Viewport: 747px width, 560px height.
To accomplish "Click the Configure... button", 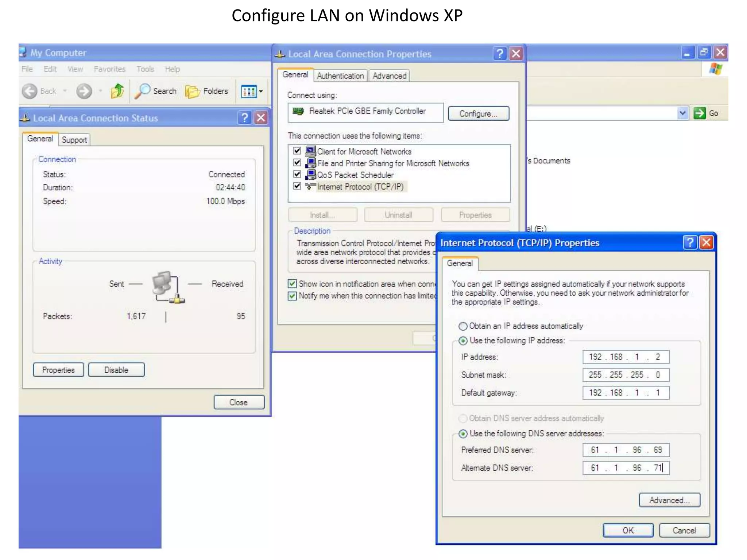I will [x=478, y=114].
